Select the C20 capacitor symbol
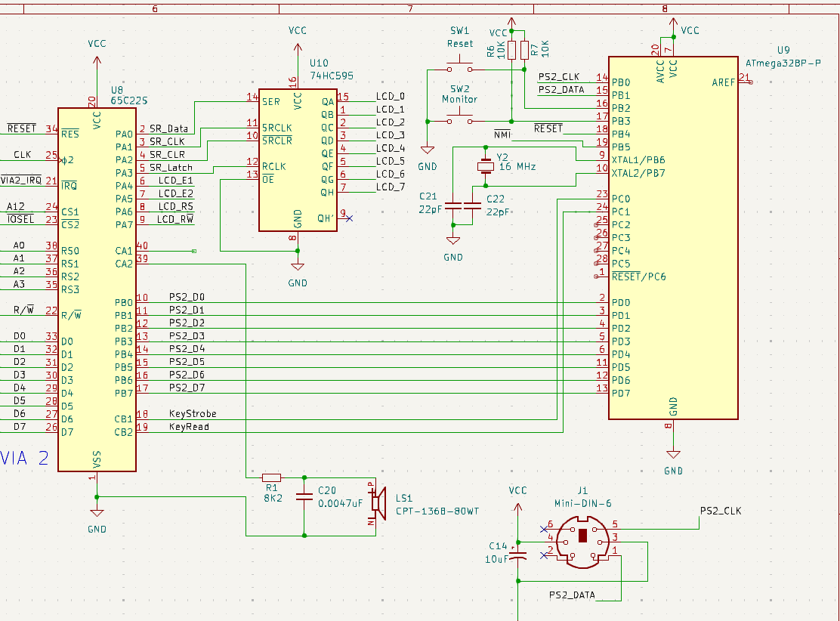Image resolution: width=840 pixels, height=621 pixels. tap(304, 497)
